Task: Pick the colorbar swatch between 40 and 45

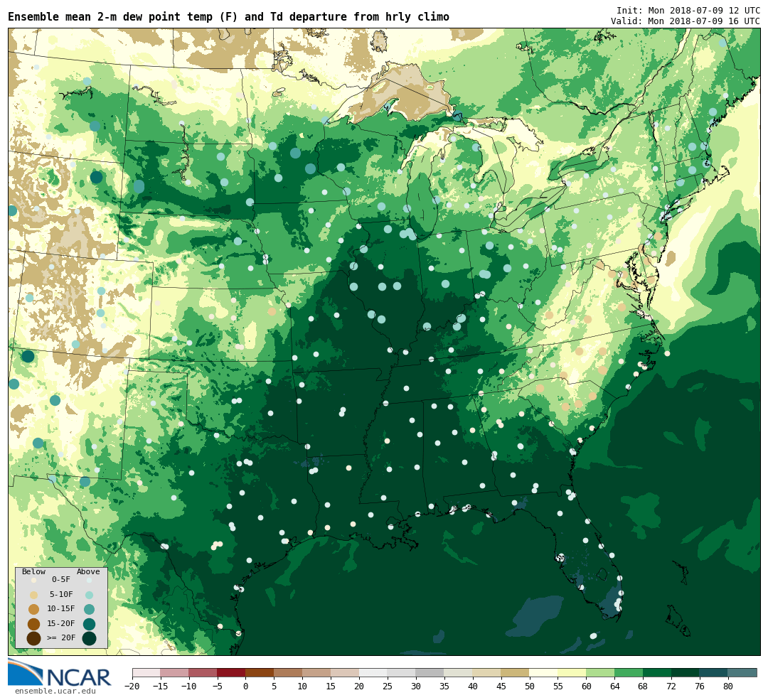Action: (x=487, y=672)
